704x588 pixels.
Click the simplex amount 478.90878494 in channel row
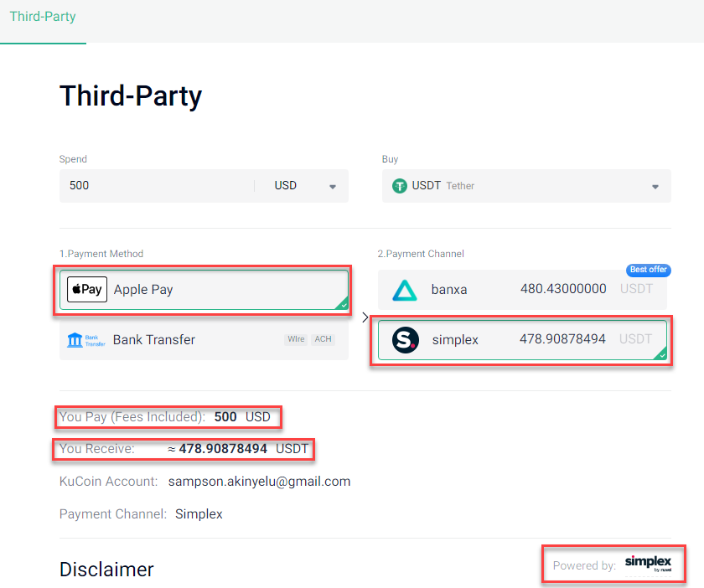coord(562,339)
